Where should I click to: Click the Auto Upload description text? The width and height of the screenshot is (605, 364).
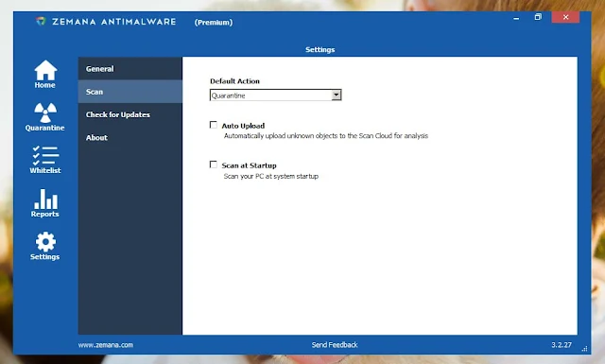click(x=326, y=136)
